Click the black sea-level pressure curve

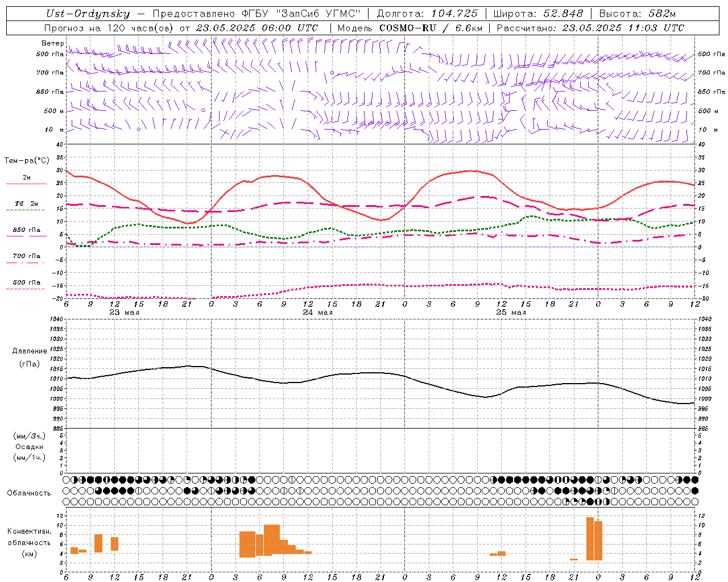(x=381, y=373)
